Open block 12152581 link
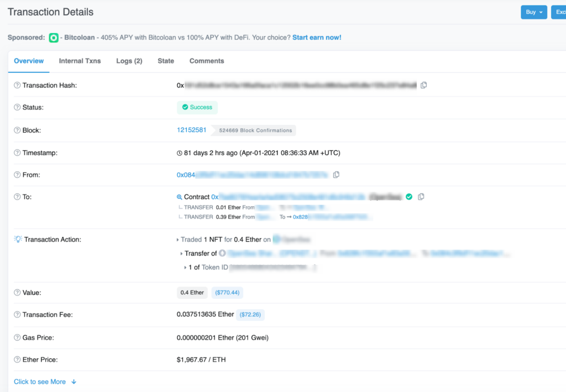566x392 pixels. pyautogui.click(x=191, y=130)
